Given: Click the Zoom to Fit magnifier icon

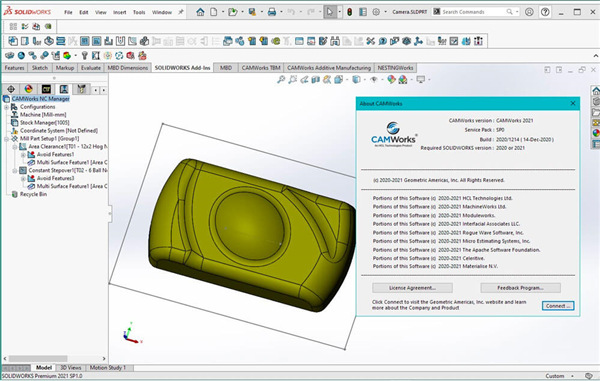Looking at the screenshot, I should tap(281, 80).
